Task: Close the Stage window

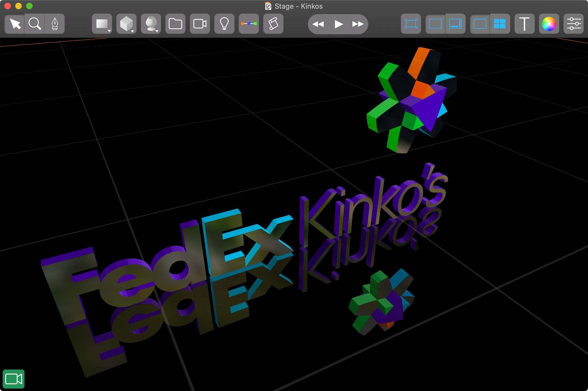Action: coord(8,6)
